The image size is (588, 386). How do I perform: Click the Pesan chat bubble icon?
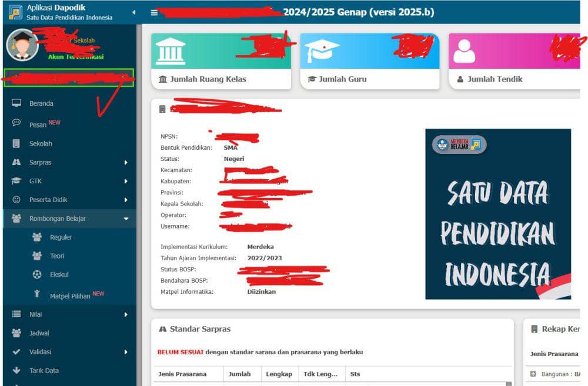[x=16, y=123]
